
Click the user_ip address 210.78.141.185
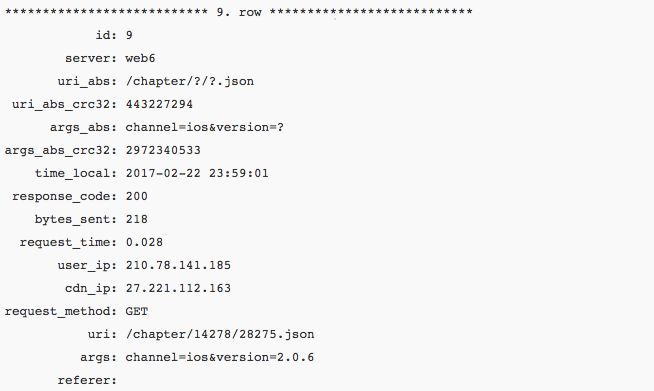point(178,265)
